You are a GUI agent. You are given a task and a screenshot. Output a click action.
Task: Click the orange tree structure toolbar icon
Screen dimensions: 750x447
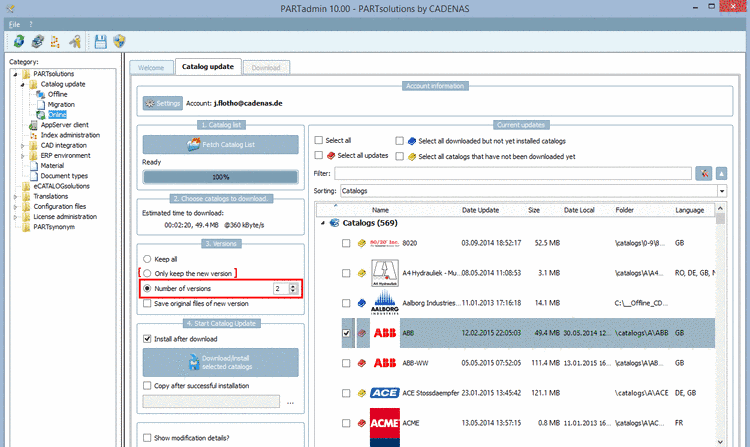tap(55, 42)
